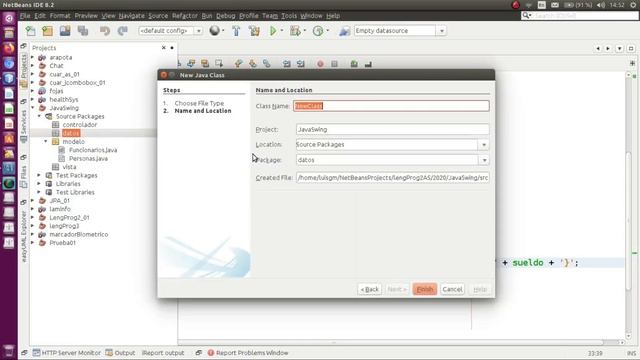Click the trash icon in Ubuntu launcher
The width and height of the screenshot is (640, 360).
coord(9,350)
